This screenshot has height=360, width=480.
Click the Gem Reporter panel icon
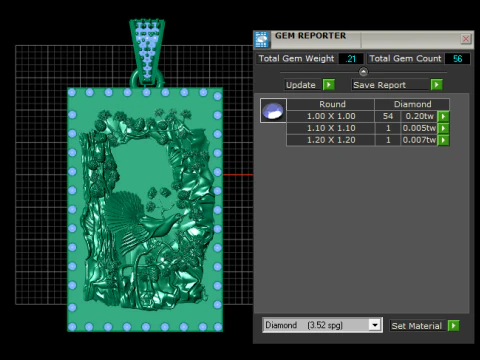[x=262, y=39]
